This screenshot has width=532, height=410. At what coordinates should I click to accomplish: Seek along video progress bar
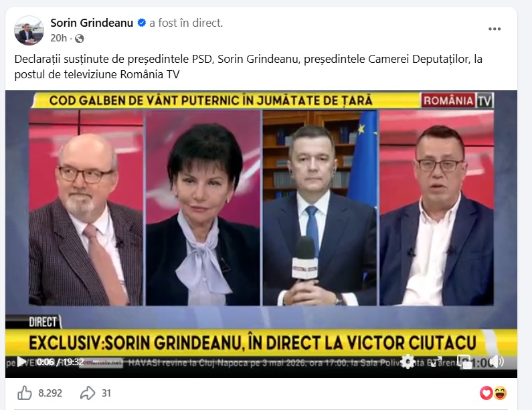(244, 362)
